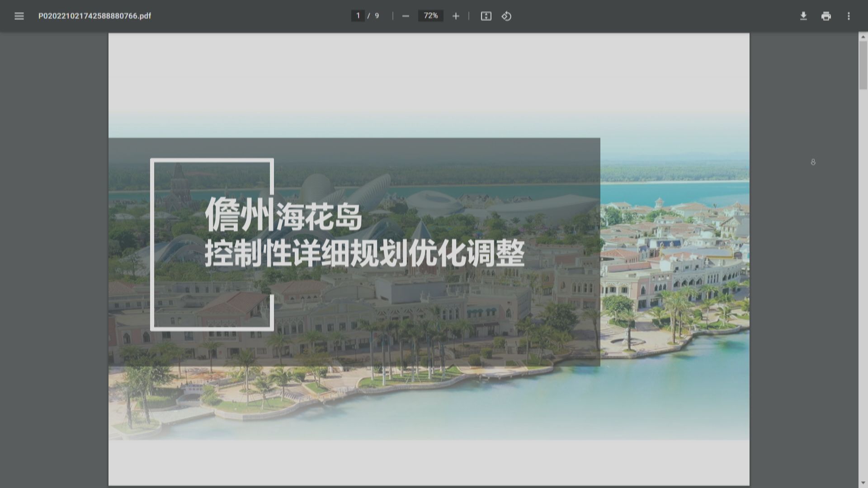Zoom in using the plus icon
Image resolution: width=868 pixels, height=488 pixels.
click(456, 16)
